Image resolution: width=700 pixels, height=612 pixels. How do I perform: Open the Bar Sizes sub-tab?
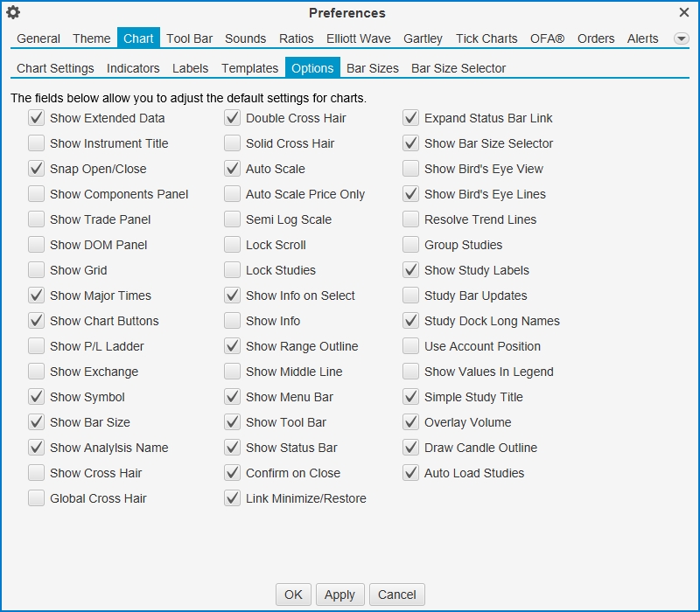[x=373, y=68]
